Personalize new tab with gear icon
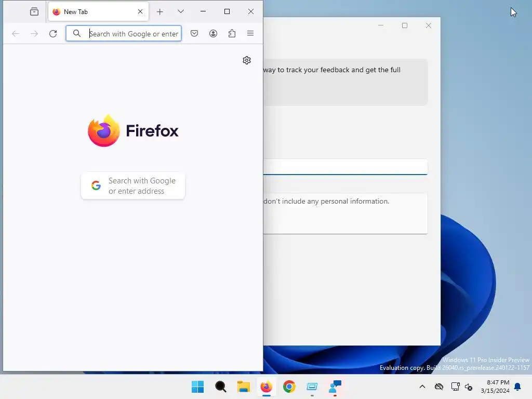 [247, 60]
